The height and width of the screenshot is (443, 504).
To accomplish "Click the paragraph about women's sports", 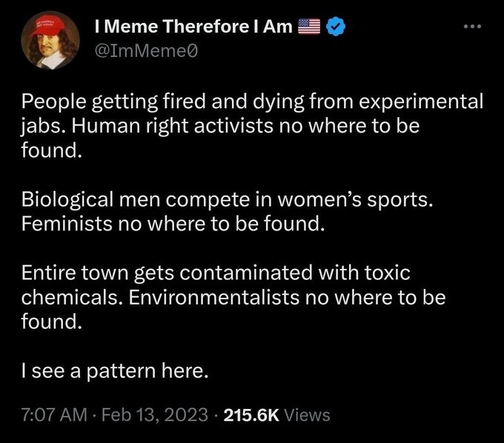I will point(227,211).
